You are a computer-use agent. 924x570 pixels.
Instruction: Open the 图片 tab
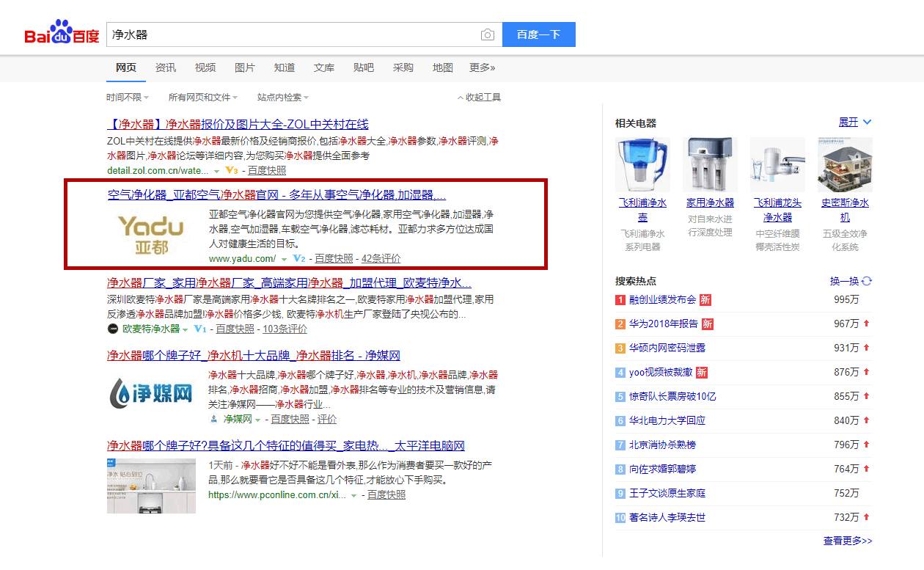[x=245, y=67]
